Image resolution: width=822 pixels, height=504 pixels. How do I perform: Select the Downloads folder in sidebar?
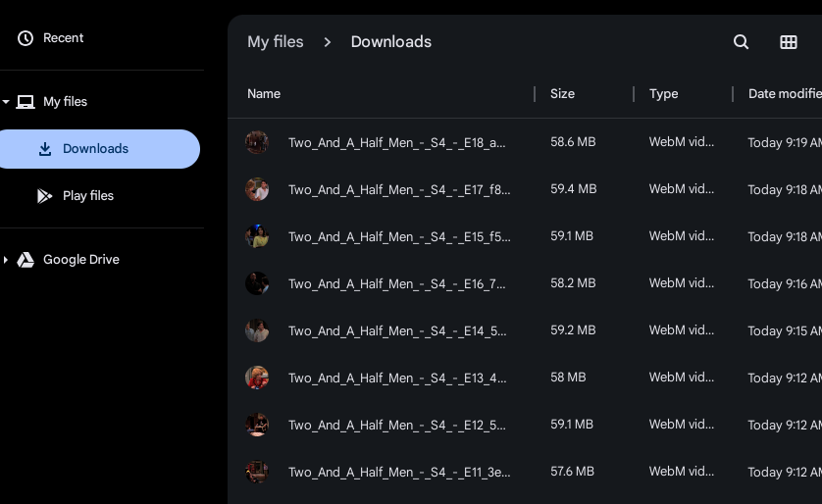100,149
